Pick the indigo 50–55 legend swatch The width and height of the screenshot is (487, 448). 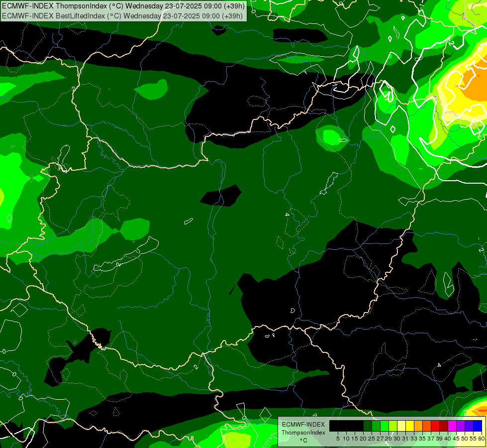point(469,426)
